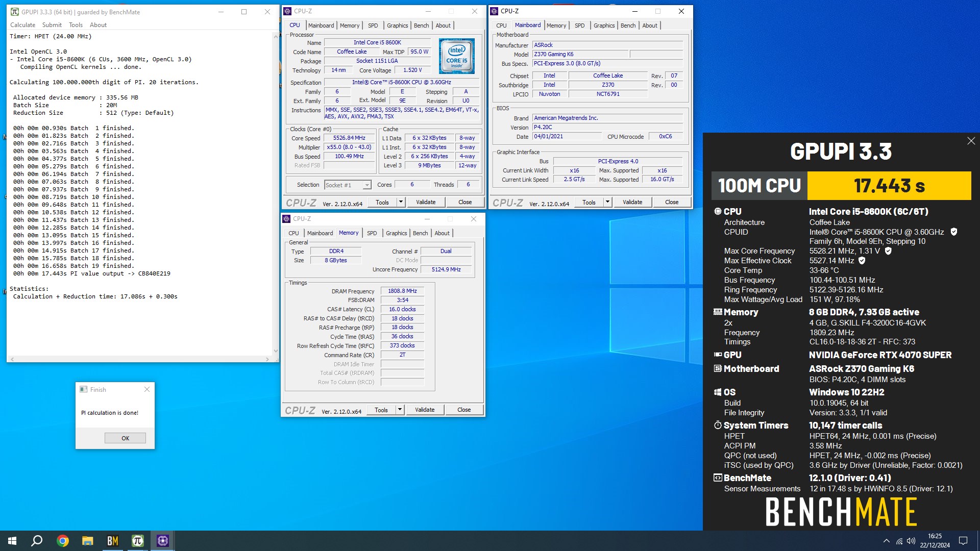Click the Windows Start button
The image size is (980, 551).
(12, 541)
